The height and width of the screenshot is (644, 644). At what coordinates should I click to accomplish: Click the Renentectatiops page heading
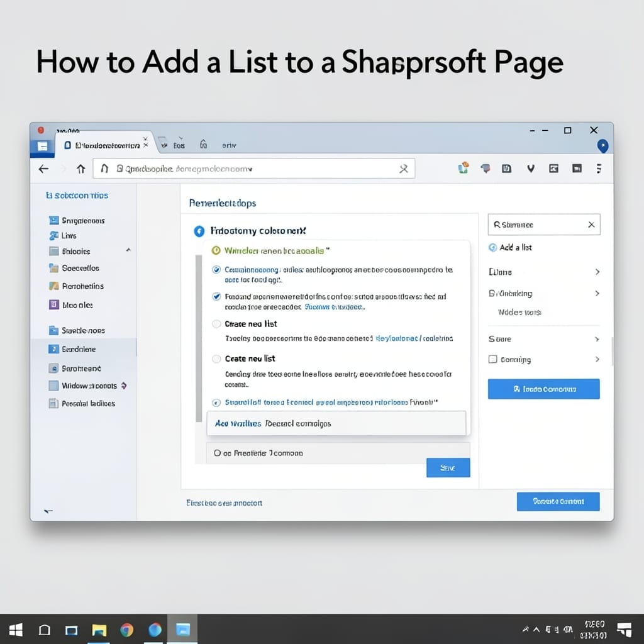click(223, 203)
